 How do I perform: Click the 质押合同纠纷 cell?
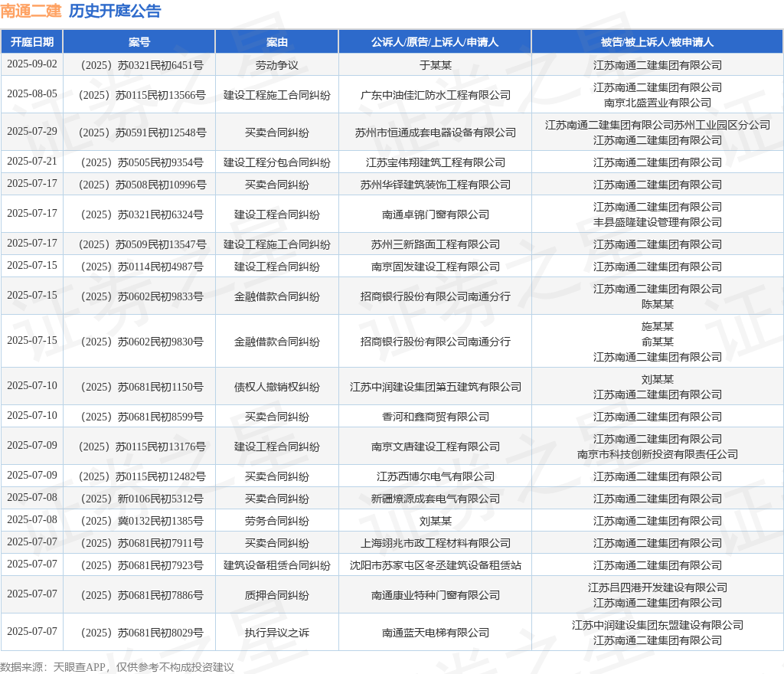click(277, 595)
